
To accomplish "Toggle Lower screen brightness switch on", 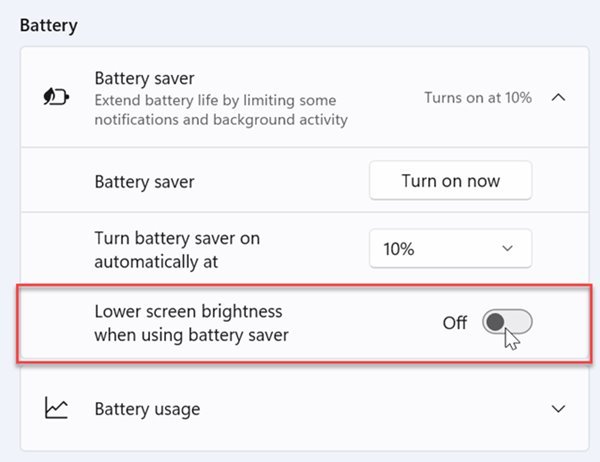I will tap(507, 322).
